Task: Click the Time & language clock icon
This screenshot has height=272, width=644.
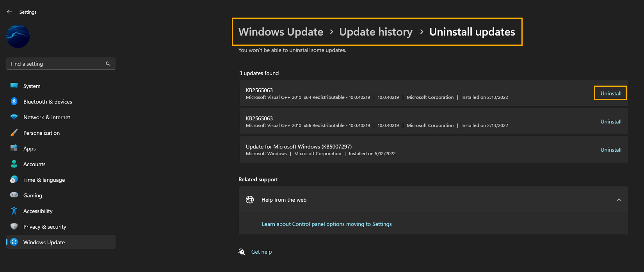Action: click(14, 180)
